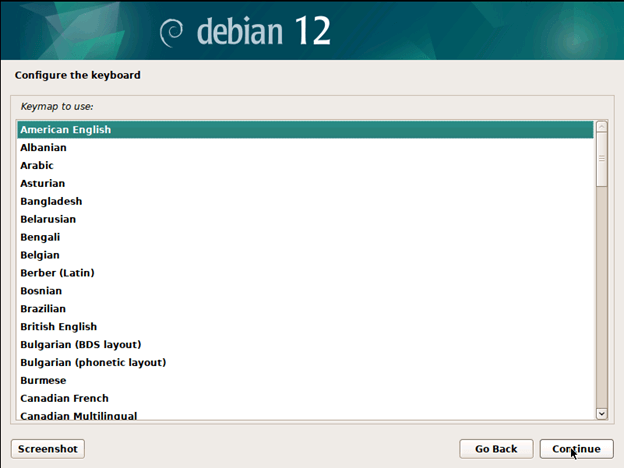Image resolution: width=624 pixels, height=468 pixels.
Task: Click the scrollbar up arrow
Action: (x=602, y=127)
